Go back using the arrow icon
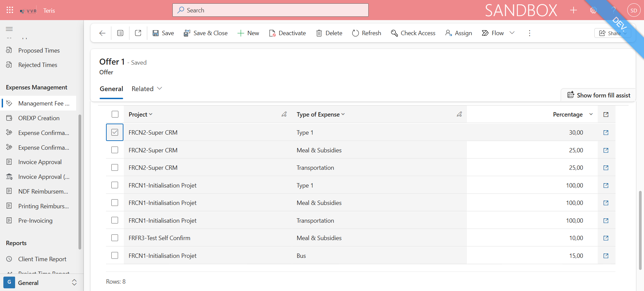644x291 pixels. pos(102,33)
